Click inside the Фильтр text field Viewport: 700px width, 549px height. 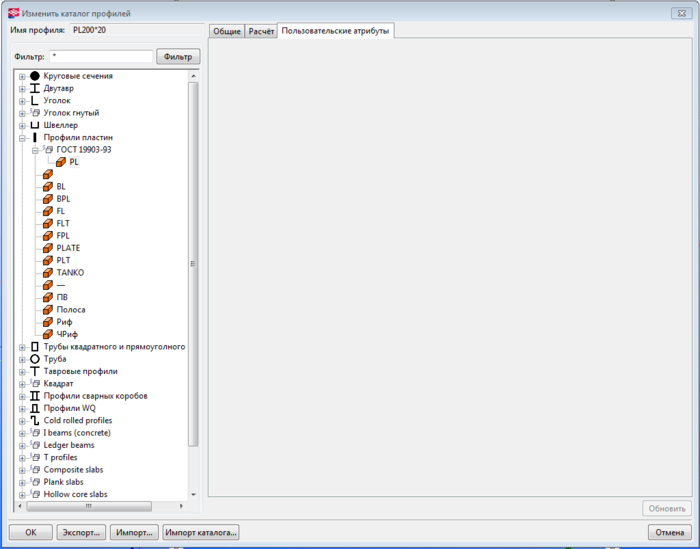(101, 57)
